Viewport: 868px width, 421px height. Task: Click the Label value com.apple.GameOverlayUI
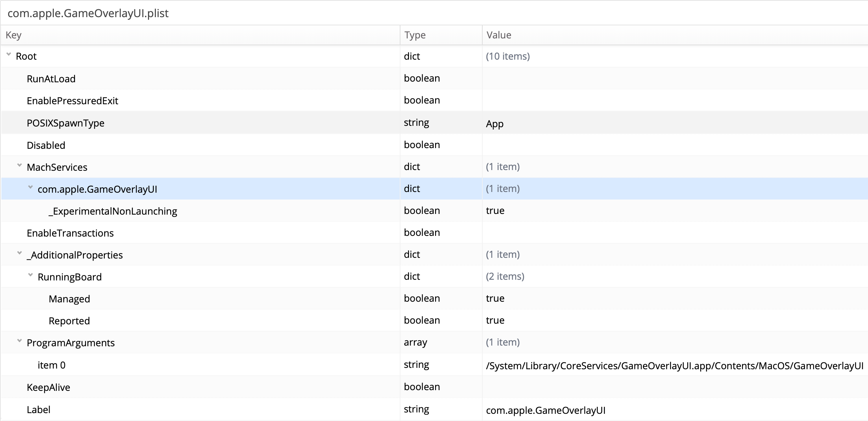pos(546,410)
